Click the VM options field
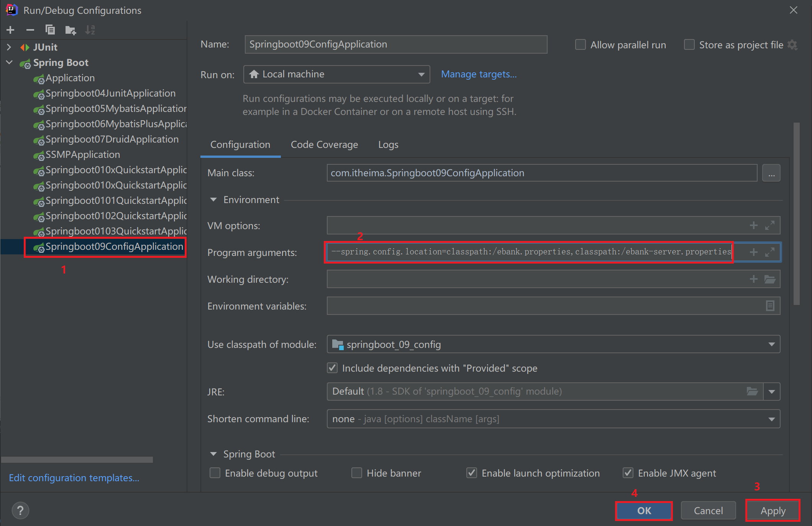This screenshot has width=812, height=526. [x=553, y=225]
